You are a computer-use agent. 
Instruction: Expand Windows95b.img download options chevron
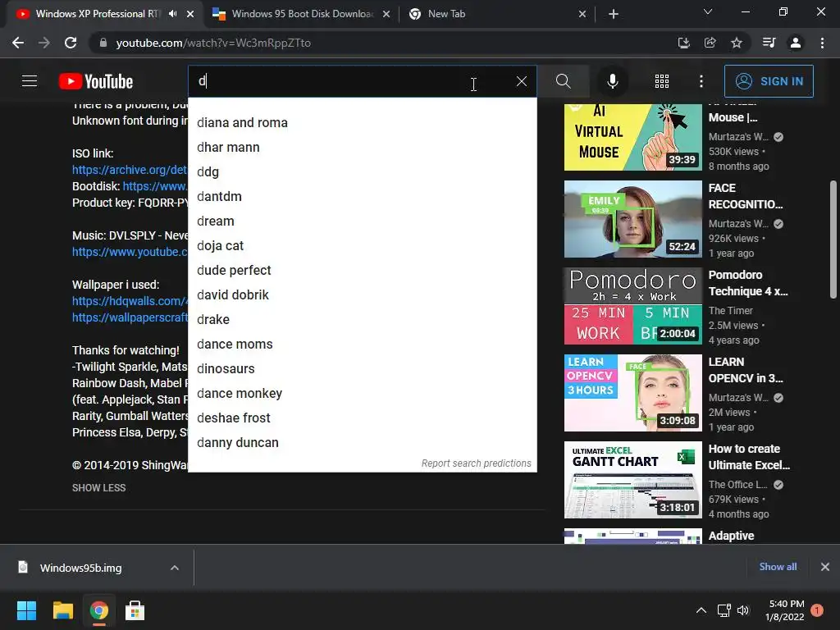(175, 568)
